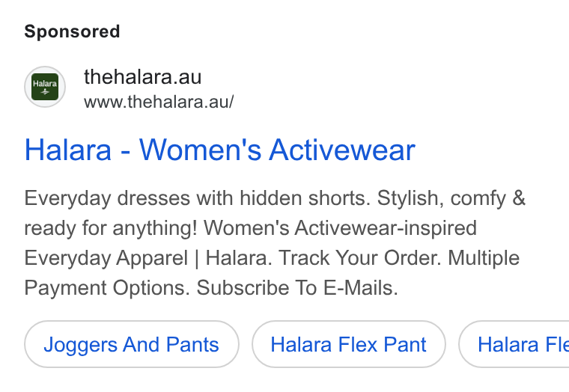The width and height of the screenshot is (569, 392).
Task: Click "Track Your Order." in the ad description
Action: tap(359, 258)
